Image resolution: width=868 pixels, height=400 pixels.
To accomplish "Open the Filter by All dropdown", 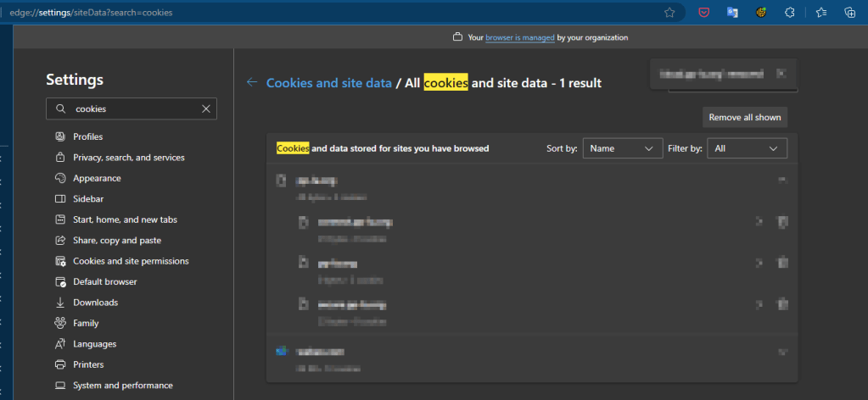I will tap(747, 148).
